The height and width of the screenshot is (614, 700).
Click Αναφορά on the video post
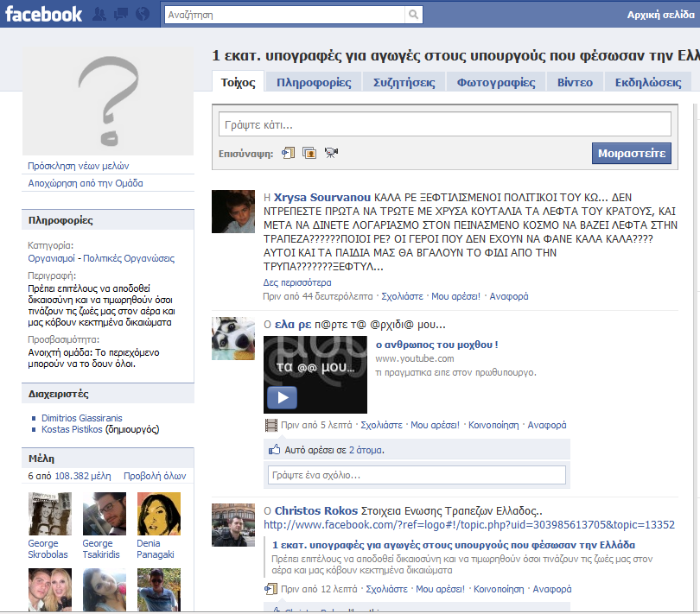(546, 425)
